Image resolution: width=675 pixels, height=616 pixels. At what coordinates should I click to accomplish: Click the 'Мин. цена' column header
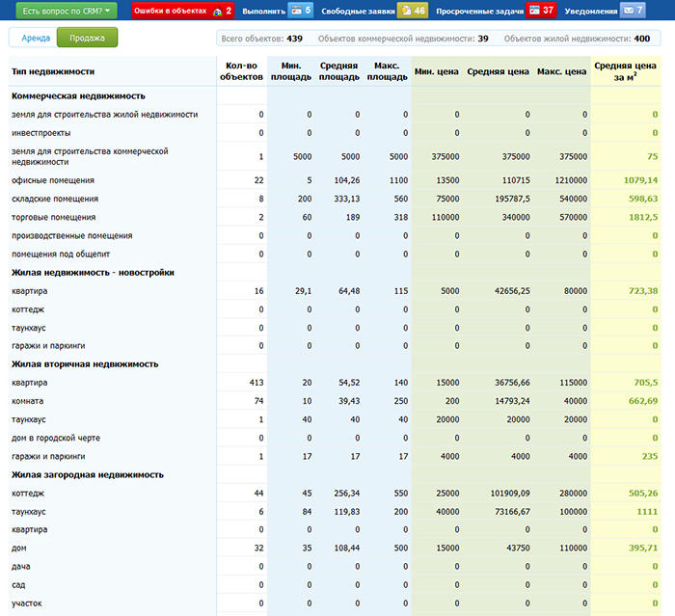pyautogui.click(x=437, y=71)
